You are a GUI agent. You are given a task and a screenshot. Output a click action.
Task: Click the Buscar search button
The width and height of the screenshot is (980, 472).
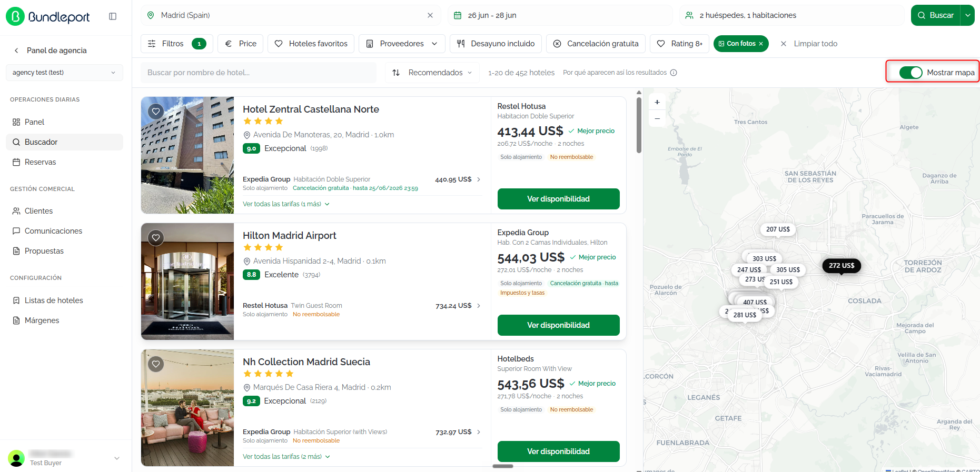click(936, 15)
